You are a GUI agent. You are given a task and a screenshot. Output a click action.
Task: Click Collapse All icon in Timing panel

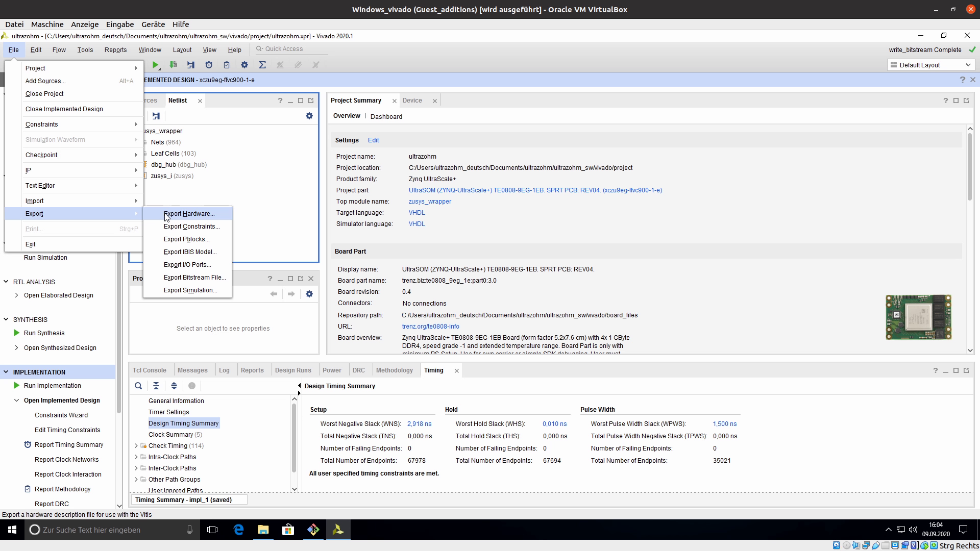coord(156,386)
